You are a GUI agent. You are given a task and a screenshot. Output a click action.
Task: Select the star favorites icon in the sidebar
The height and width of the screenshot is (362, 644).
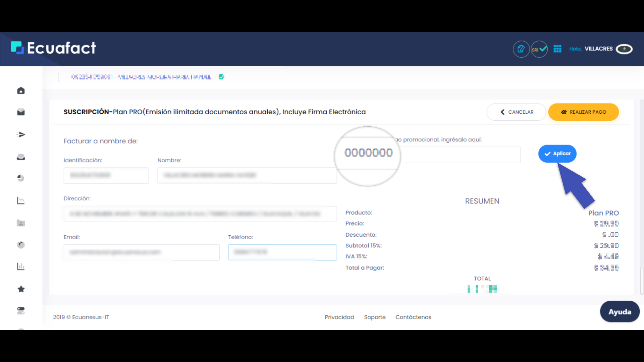[21, 289]
